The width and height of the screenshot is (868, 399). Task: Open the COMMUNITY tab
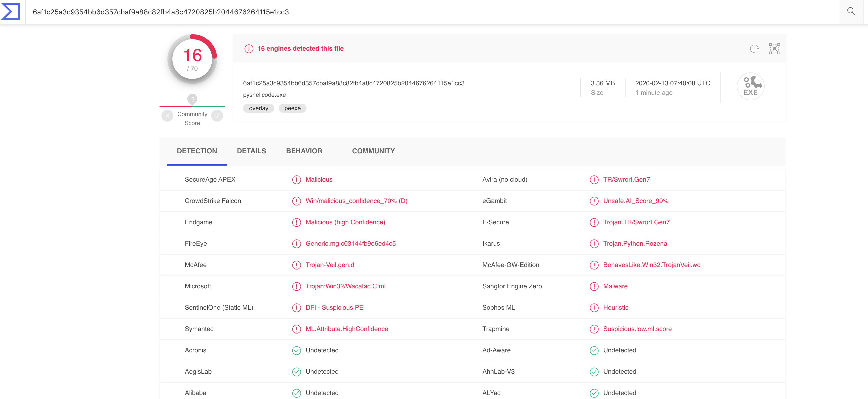(x=373, y=151)
